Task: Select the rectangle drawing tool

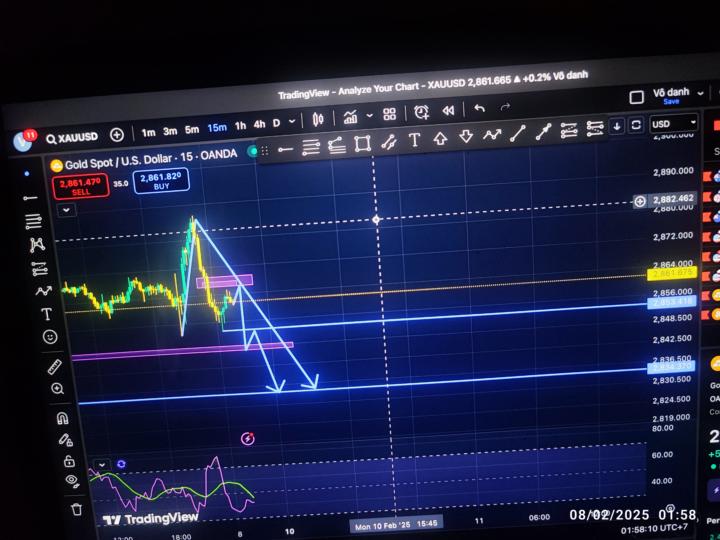Action: pos(363,143)
